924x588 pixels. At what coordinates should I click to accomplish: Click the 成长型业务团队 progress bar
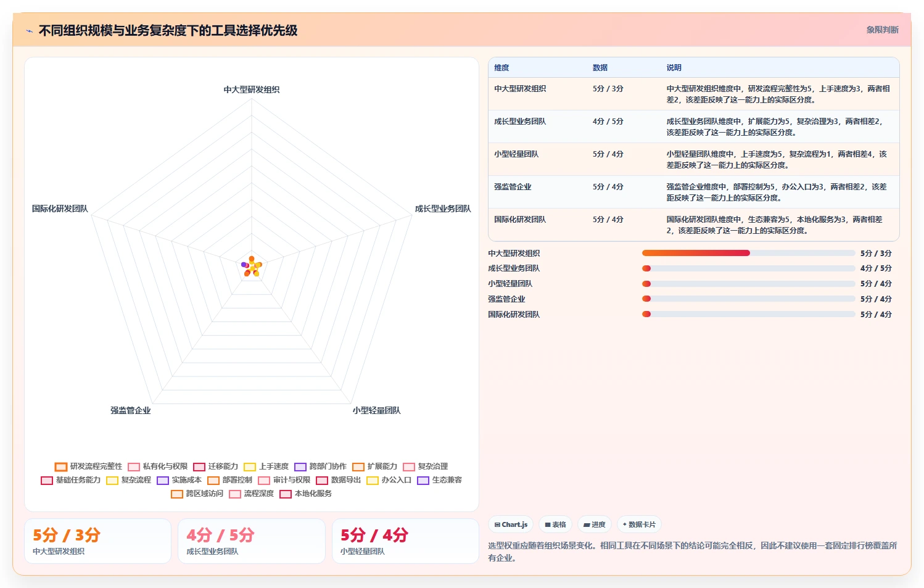(x=748, y=268)
